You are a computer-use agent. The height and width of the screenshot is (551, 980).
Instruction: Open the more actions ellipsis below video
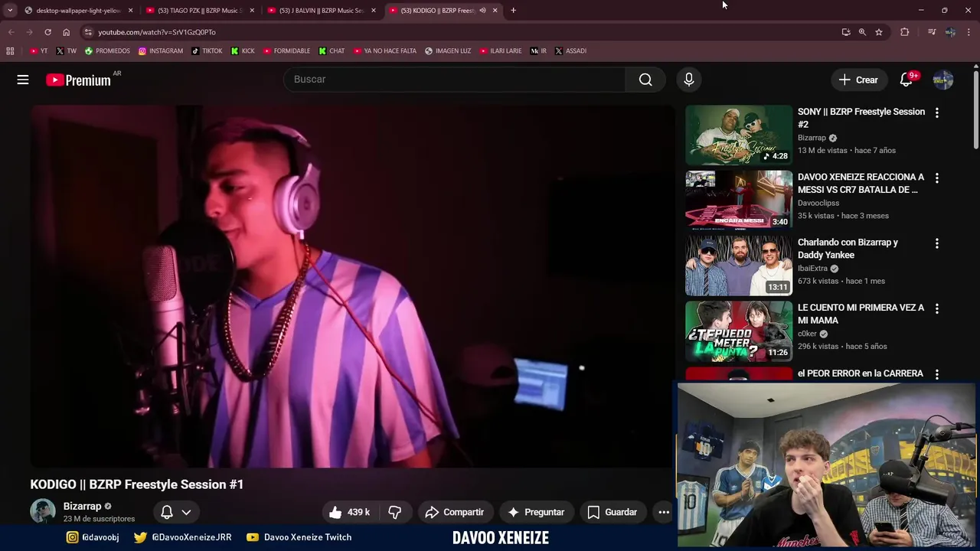point(664,512)
